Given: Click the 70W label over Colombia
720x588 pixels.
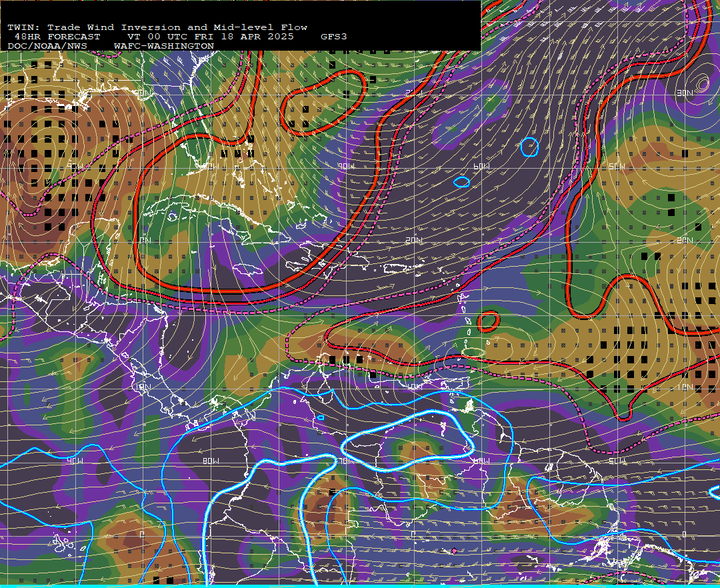Looking at the screenshot, I should click(347, 461).
